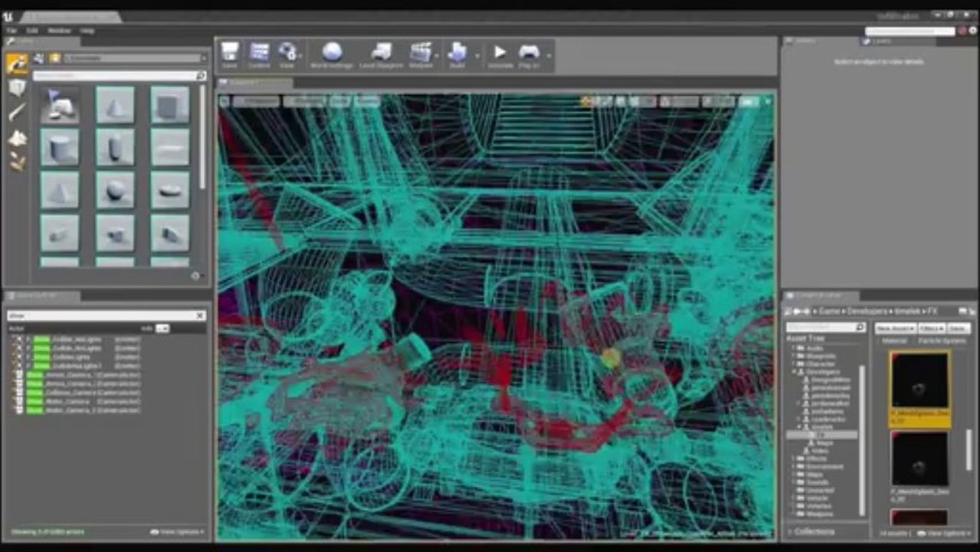This screenshot has height=552, width=980.
Task: Toggle the Content Browser lock icon
Action: click(962, 310)
